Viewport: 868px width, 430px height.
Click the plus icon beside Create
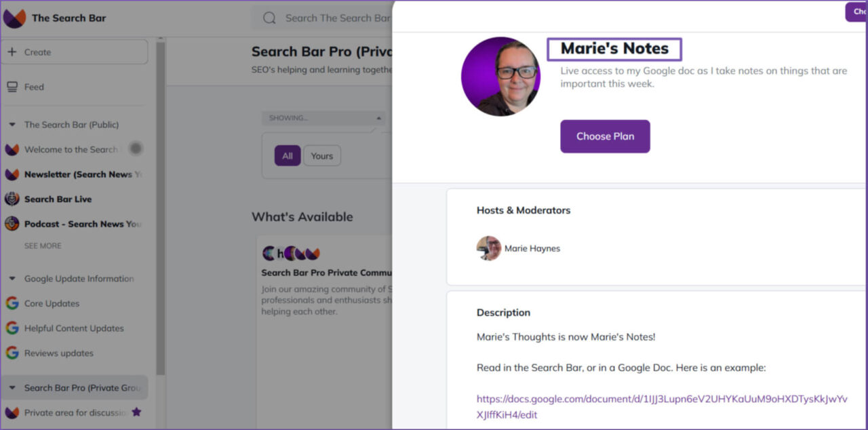coord(12,52)
